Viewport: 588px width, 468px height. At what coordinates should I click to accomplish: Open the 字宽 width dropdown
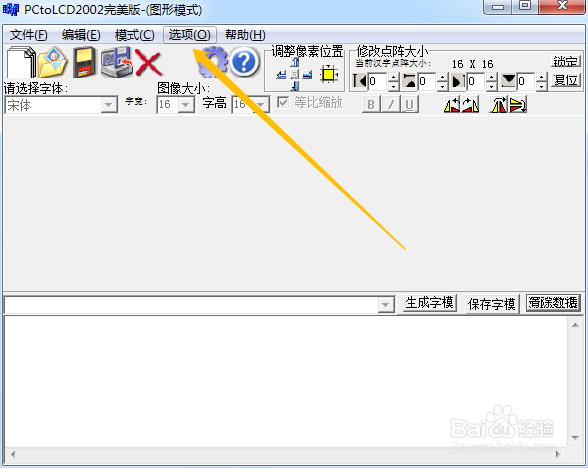coord(186,105)
